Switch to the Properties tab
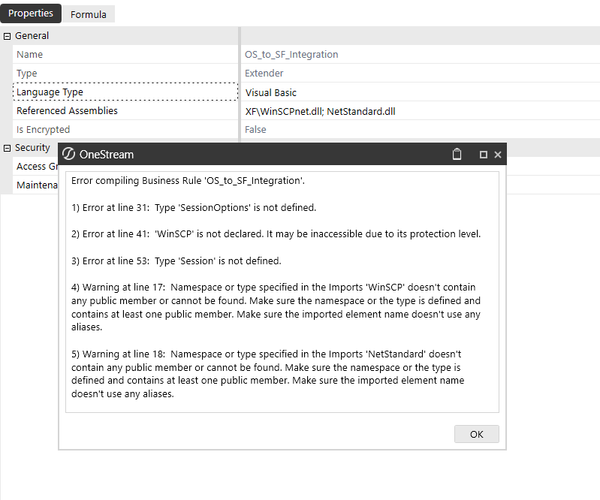 click(31, 13)
